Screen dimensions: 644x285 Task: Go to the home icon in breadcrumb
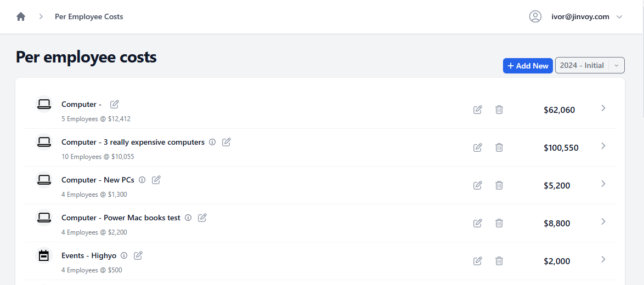point(20,17)
